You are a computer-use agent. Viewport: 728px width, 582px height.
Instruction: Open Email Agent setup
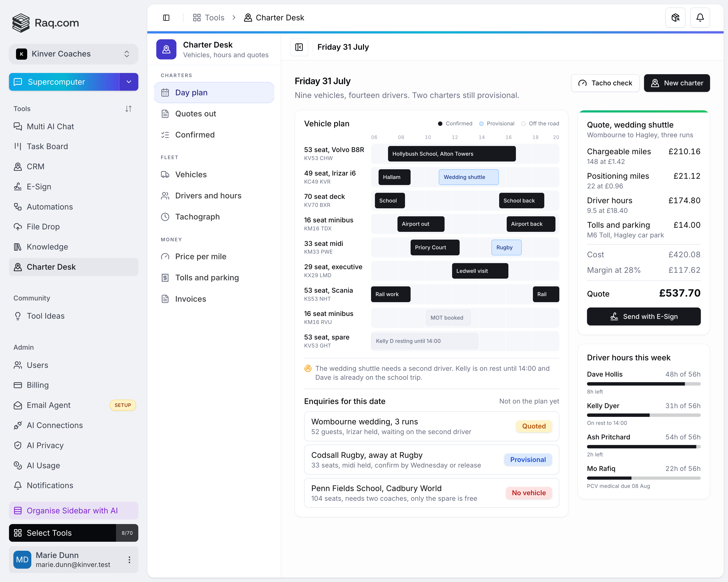[x=73, y=405]
